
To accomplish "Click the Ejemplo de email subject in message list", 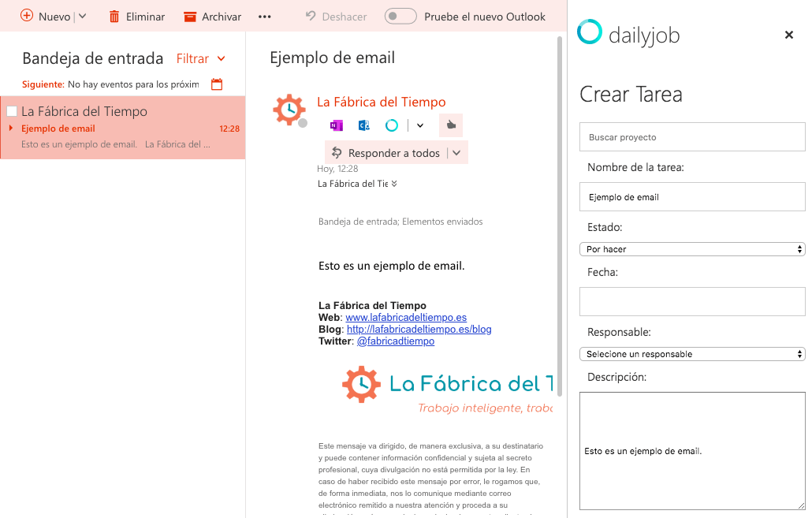I will tap(58, 129).
